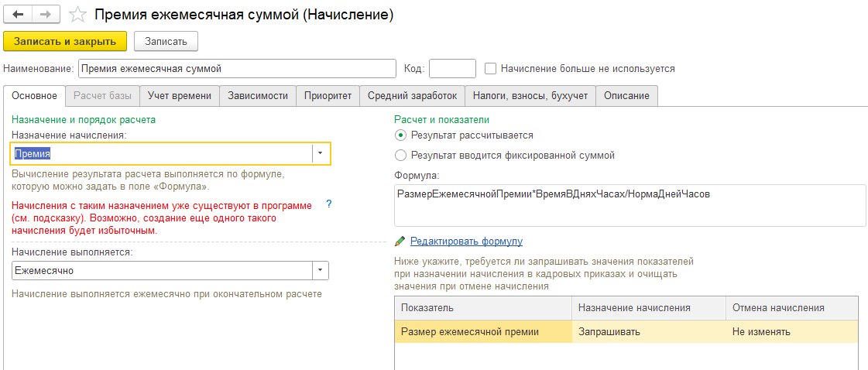Select Результат рассчитывается radio option
This screenshot has height=370, width=868.
(400, 135)
